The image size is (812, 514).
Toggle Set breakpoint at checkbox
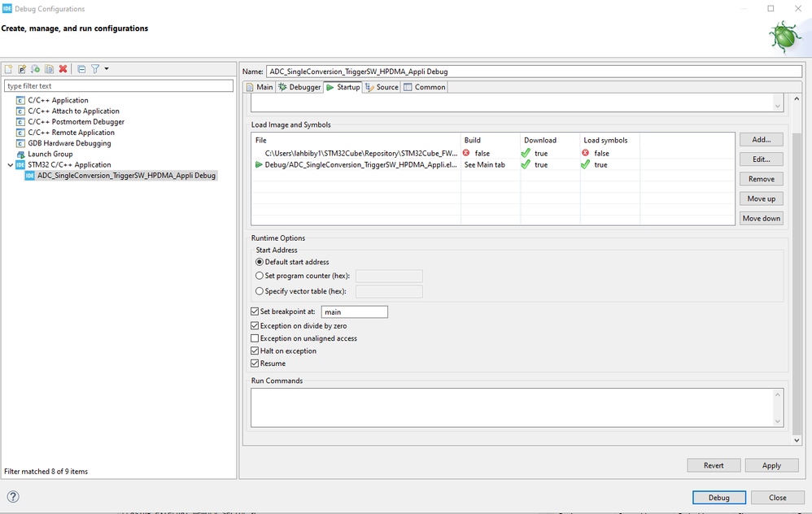255,311
